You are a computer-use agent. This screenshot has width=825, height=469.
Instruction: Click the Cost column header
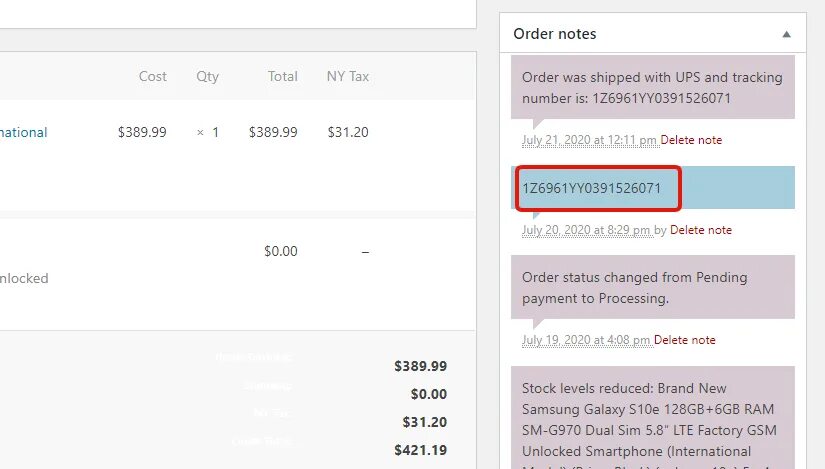(x=153, y=76)
